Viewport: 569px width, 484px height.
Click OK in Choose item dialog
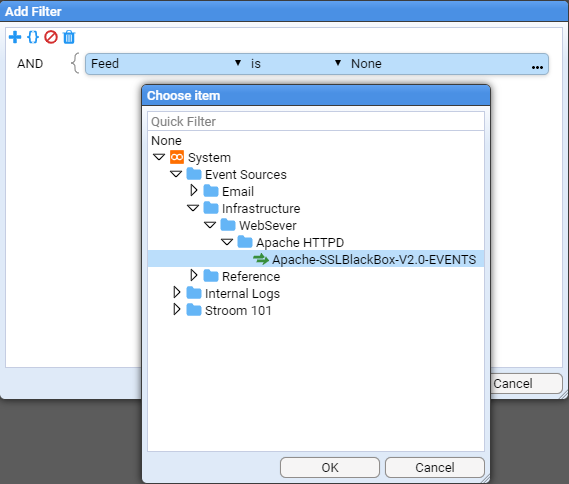click(x=330, y=467)
